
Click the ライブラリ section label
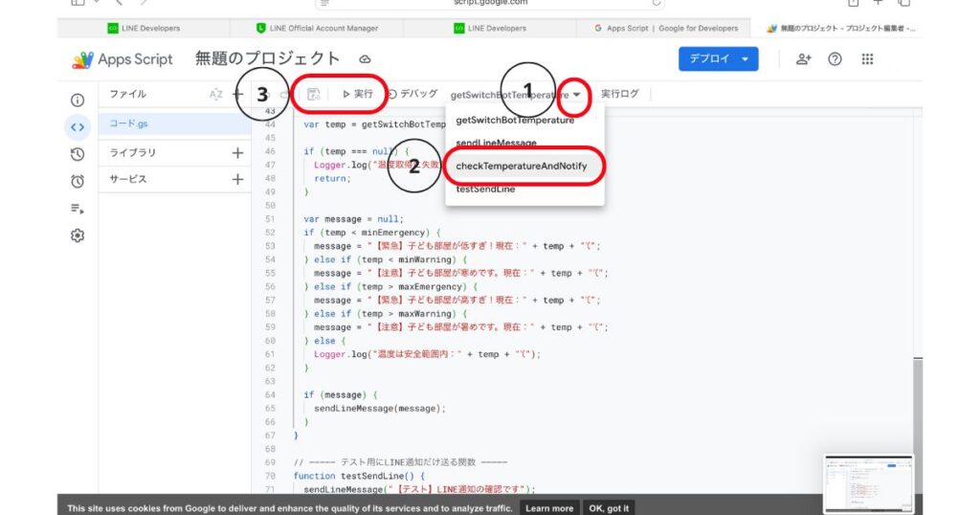132,152
